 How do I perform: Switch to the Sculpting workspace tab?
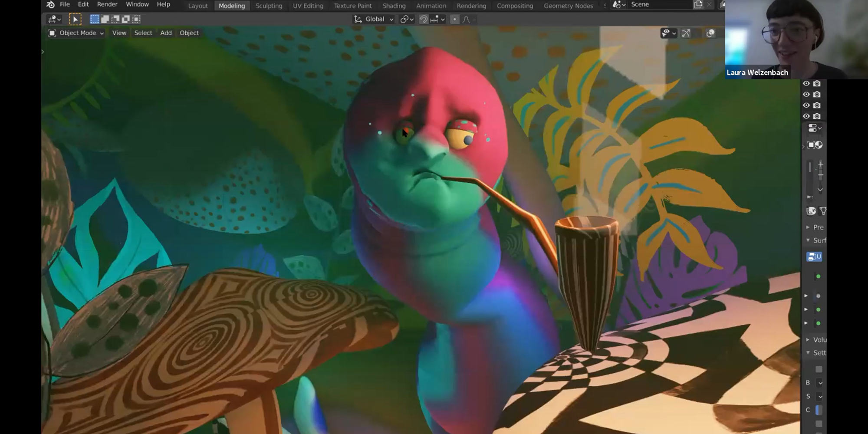pos(269,6)
